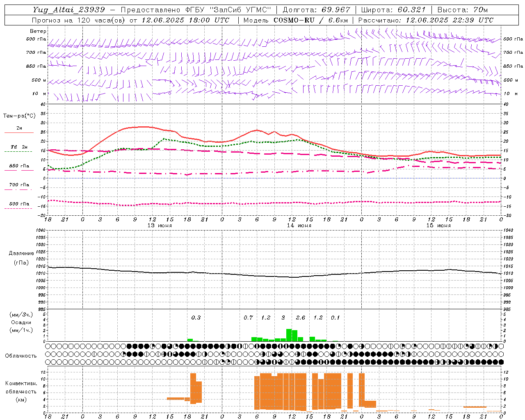Click the 500 гПа temperature legend line
This screenshot has height=420, width=525.
[x=19, y=208]
